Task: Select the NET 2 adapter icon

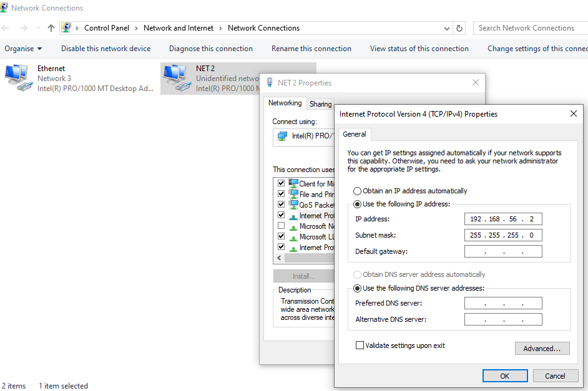Action: 175,78
